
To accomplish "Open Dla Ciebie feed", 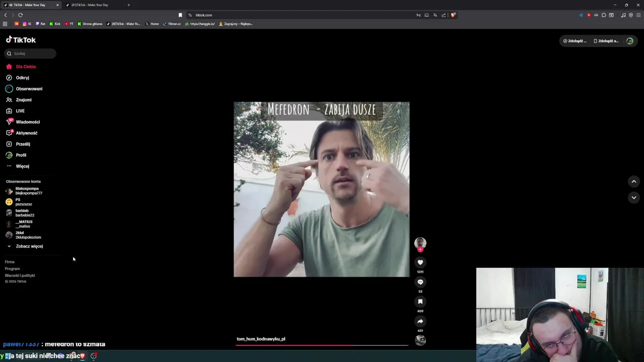I will pos(21,67).
